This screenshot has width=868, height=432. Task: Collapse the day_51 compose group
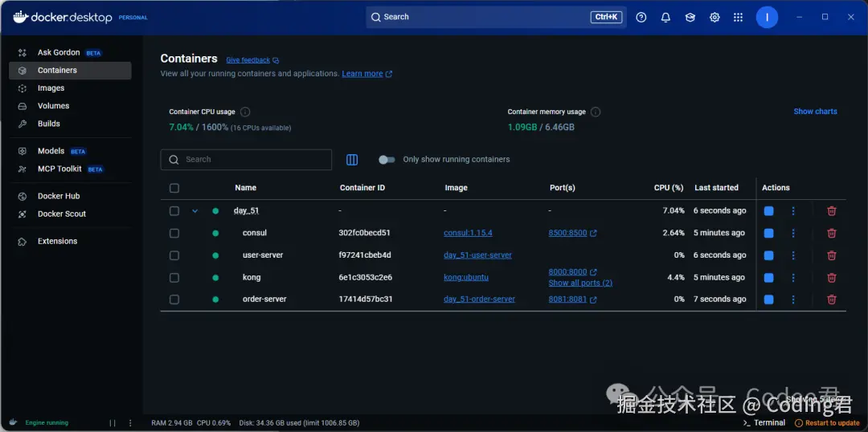tap(194, 210)
